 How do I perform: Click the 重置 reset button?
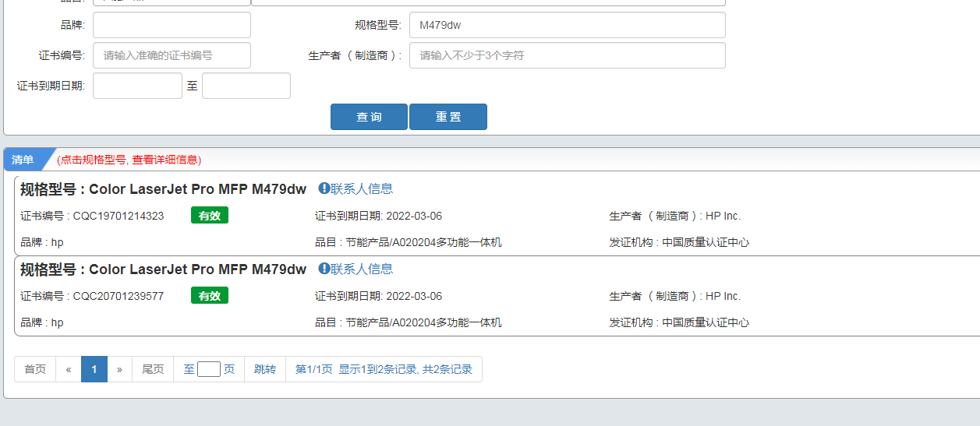click(x=448, y=117)
